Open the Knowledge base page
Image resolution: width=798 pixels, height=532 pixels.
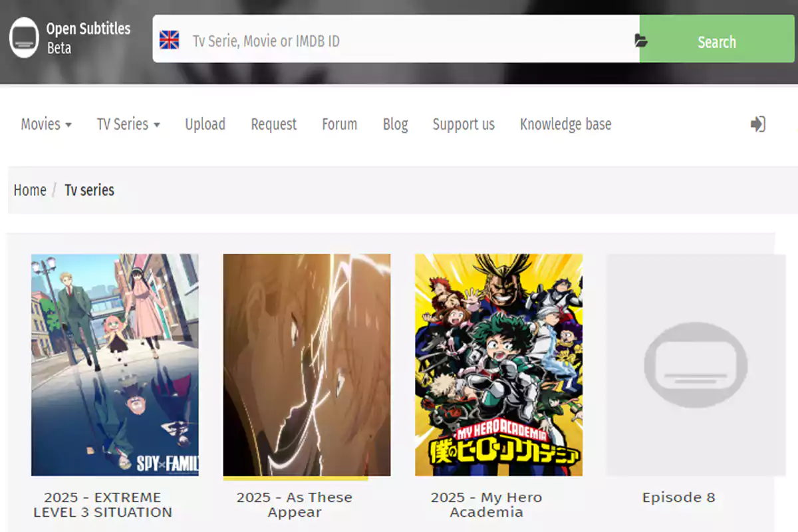click(x=565, y=124)
